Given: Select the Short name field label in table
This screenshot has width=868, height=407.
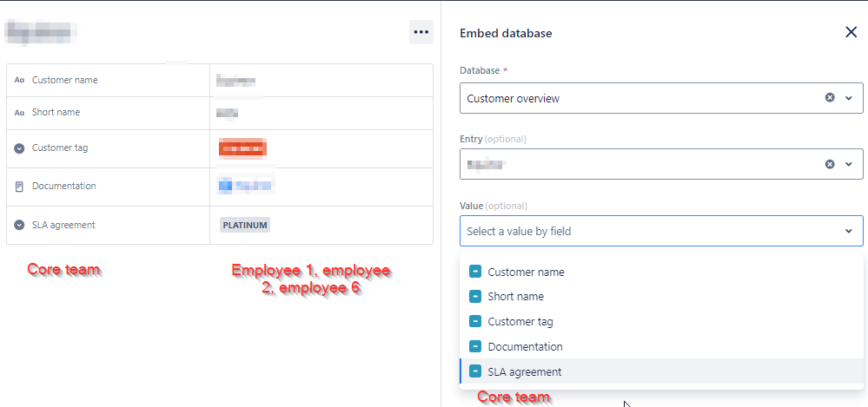Looking at the screenshot, I should coord(56,112).
